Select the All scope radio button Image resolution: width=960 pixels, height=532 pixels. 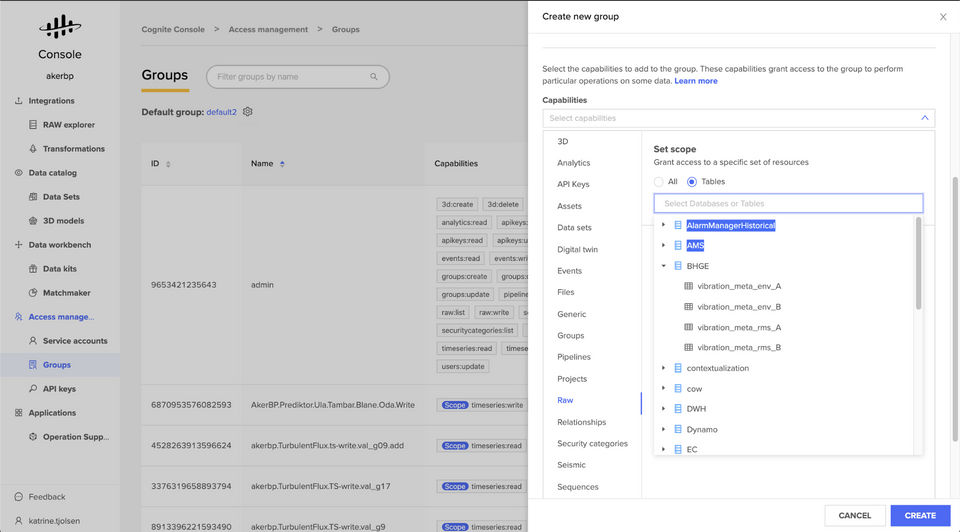click(x=659, y=182)
